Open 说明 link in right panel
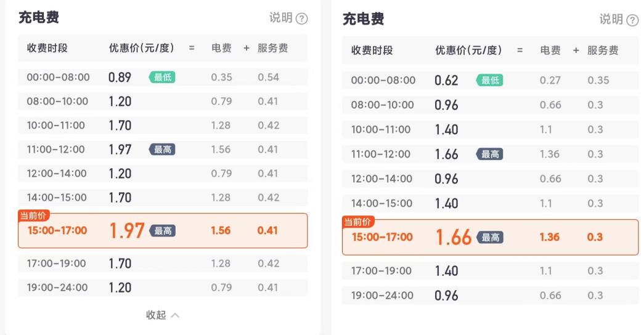644x335 pixels. (611, 20)
